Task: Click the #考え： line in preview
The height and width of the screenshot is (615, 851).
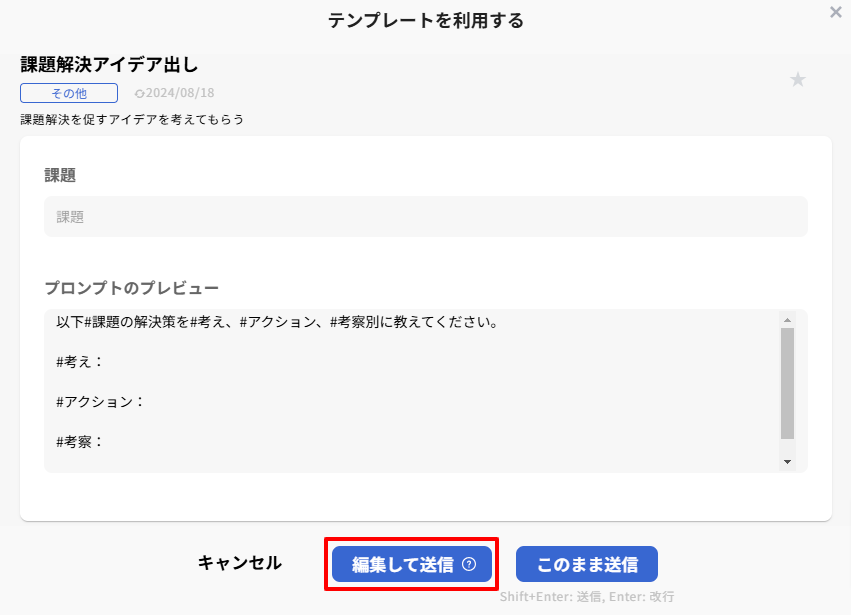Action: point(81,362)
